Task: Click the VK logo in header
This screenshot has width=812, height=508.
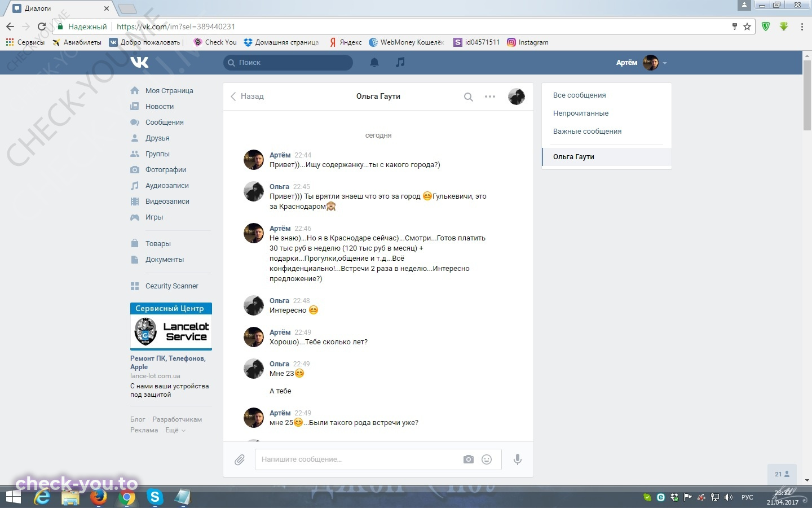Action: [x=139, y=62]
